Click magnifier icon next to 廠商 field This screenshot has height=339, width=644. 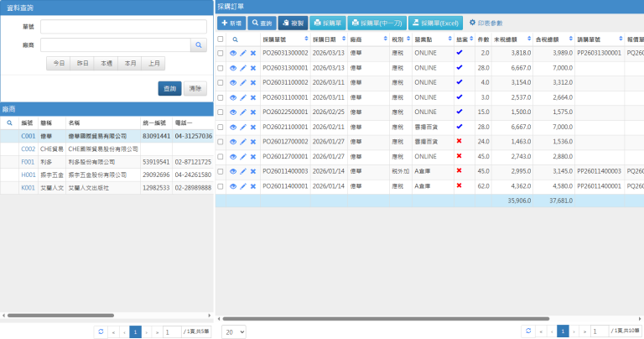pos(199,45)
